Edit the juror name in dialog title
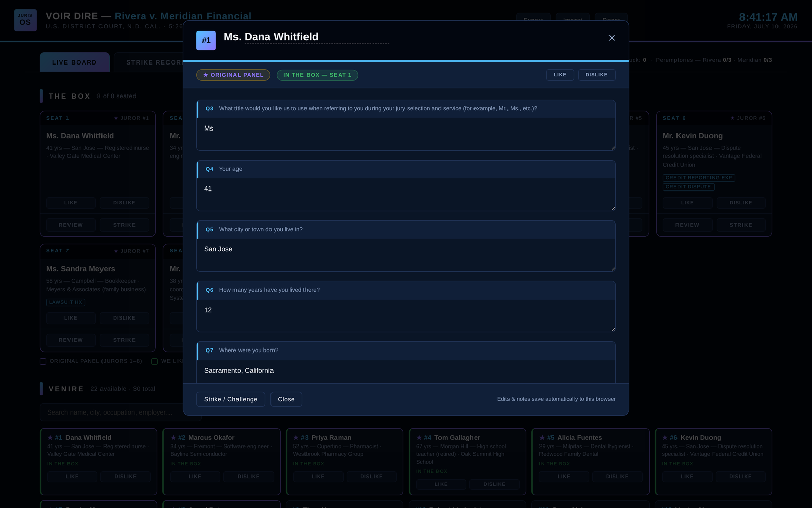Viewport: 812px width, 508px height. 317,37
